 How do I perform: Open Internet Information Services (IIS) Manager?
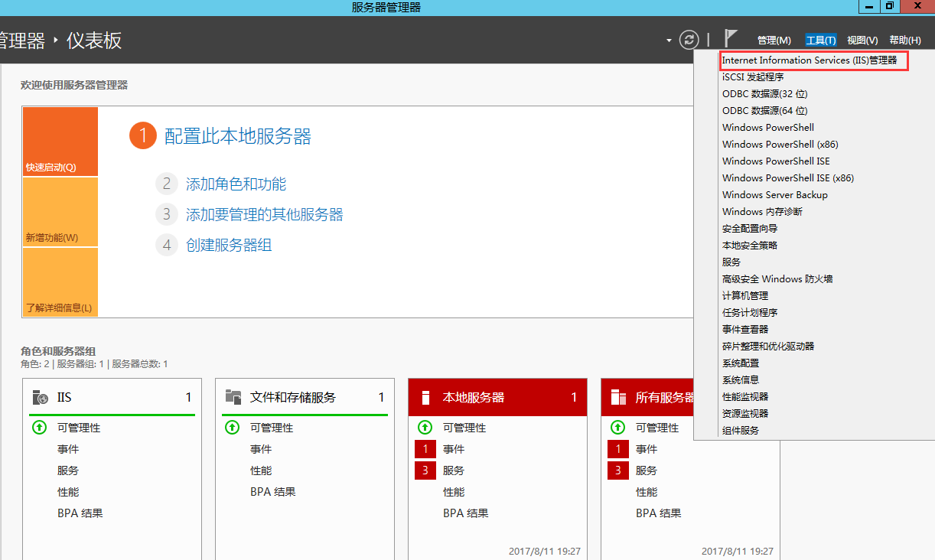coord(810,60)
